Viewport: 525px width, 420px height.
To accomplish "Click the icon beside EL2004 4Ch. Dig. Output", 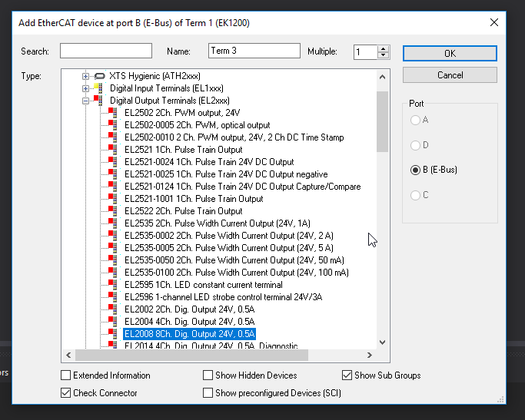I will [113, 322].
